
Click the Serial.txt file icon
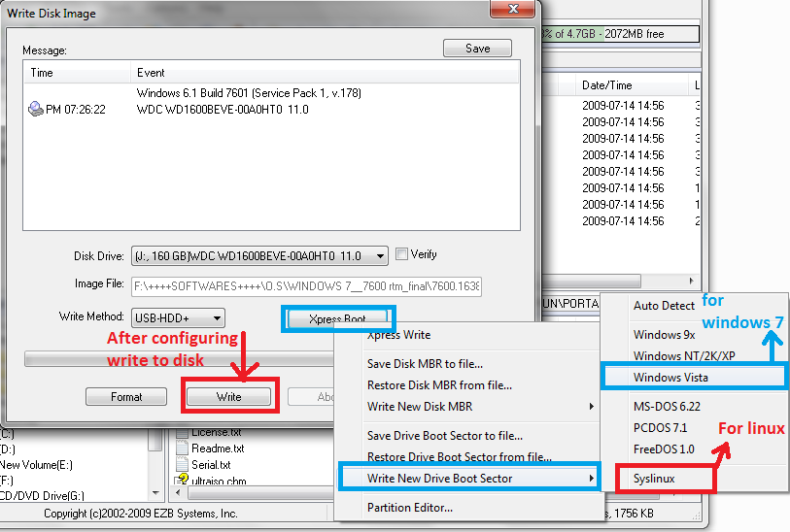(182, 464)
